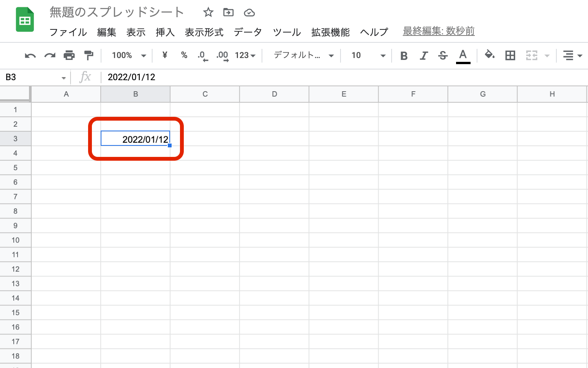Open the 挿入 menu

(x=165, y=32)
